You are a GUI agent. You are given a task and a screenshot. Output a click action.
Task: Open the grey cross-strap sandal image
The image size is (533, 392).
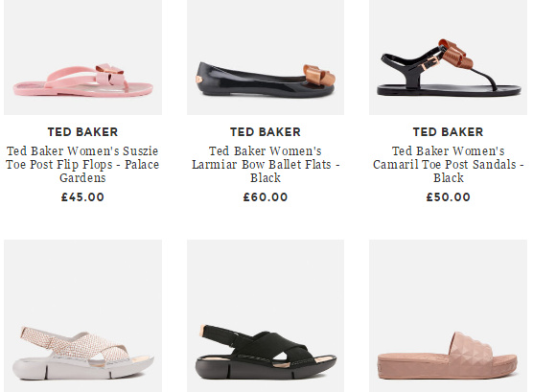(x=83, y=316)
